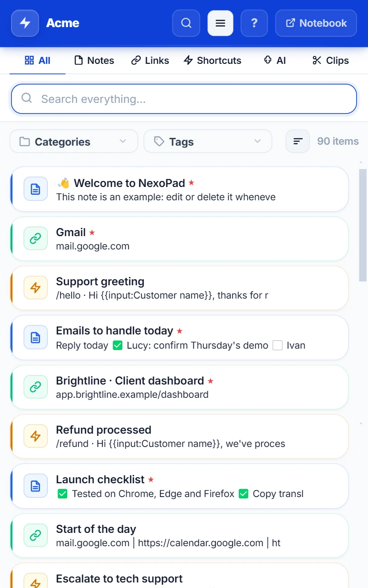The image size is (368, 588).
Task: Uncheck Tested on Chrome, Edge and Firefox
Action: click(63, 494)
